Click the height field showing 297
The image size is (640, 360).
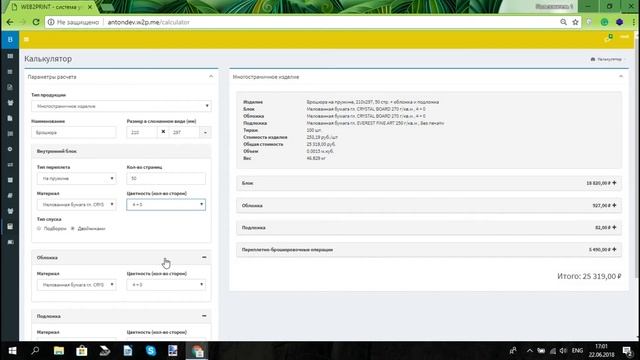click(x=184, y=132)
